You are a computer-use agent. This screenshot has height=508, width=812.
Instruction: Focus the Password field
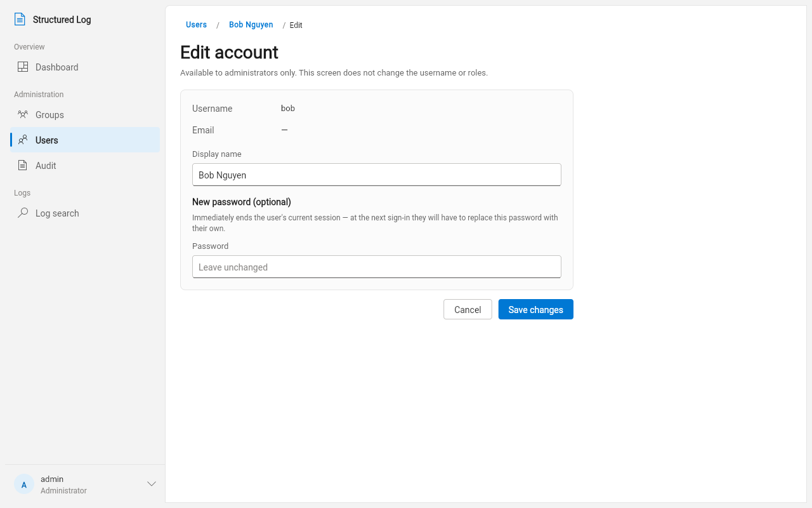377,267
